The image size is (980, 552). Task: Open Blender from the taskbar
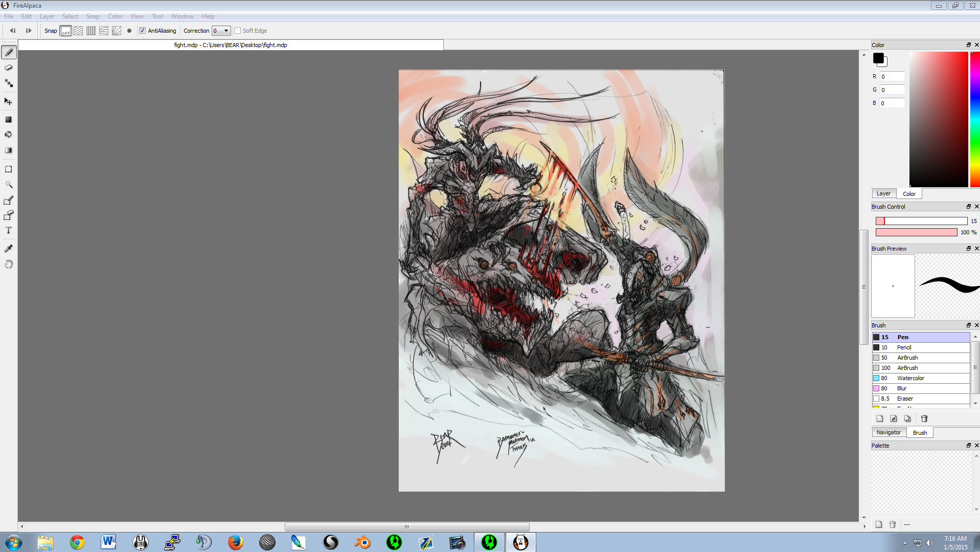coord(362,542)
